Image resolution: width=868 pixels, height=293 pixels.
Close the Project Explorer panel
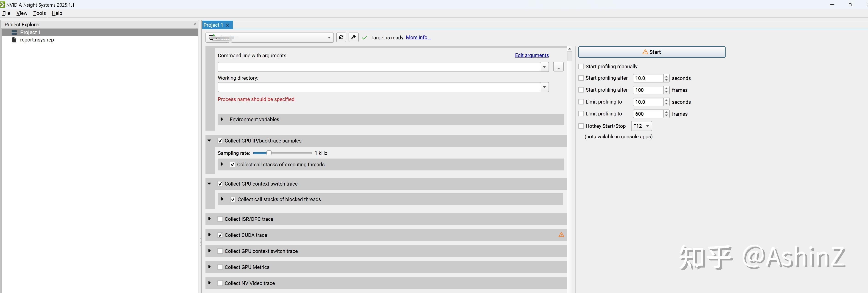tap(195, 24)
